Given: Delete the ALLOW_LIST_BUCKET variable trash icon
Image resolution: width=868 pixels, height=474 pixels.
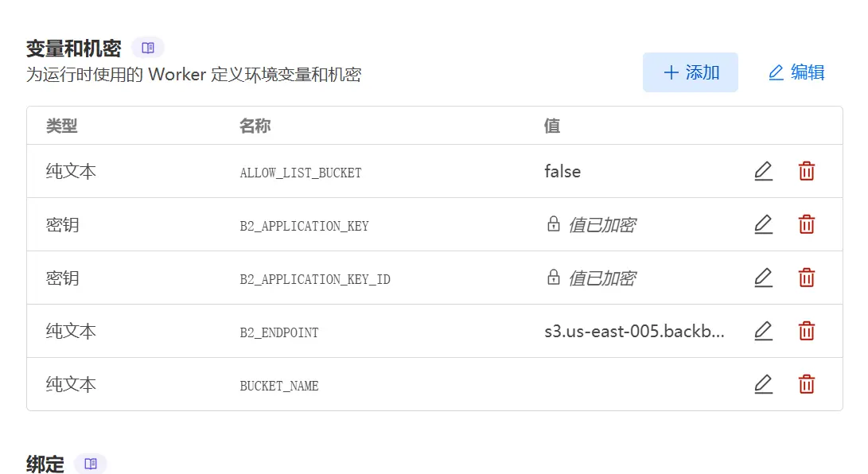Looking at the screenshot, I should [807, 172].
